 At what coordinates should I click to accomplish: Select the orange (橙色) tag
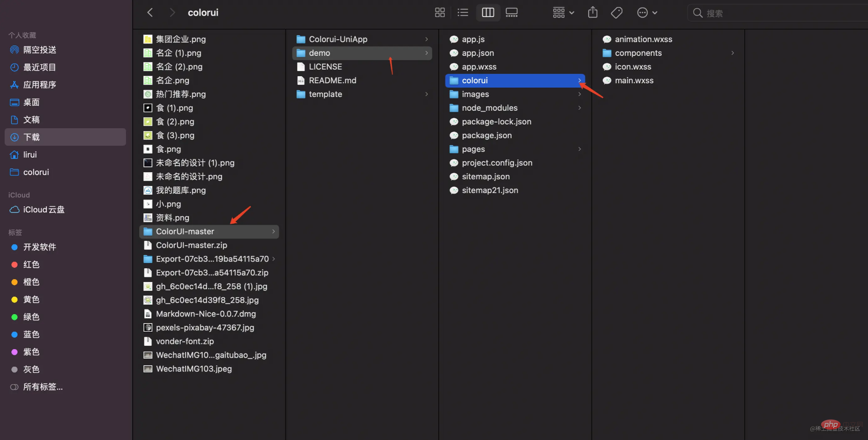(x=65, y=282)
